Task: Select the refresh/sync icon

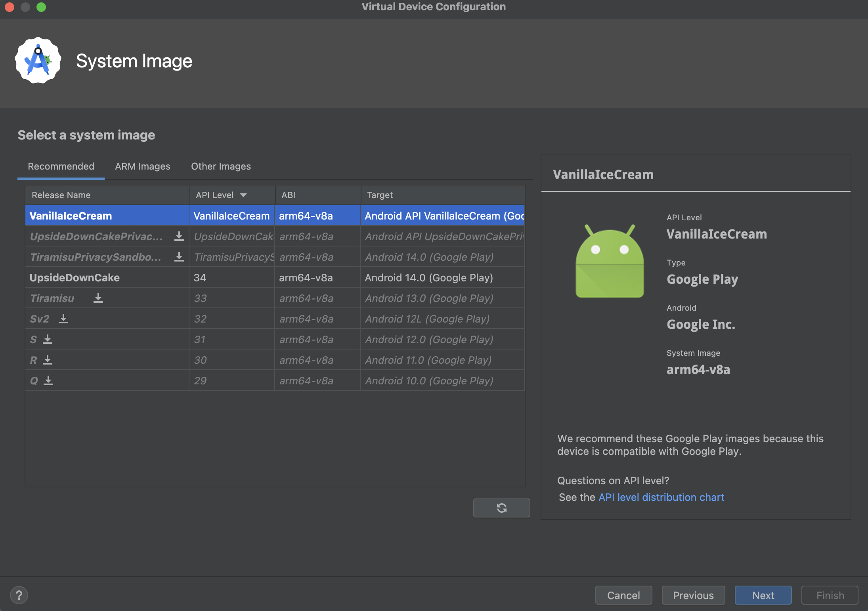Action: [x=501, y=507]
